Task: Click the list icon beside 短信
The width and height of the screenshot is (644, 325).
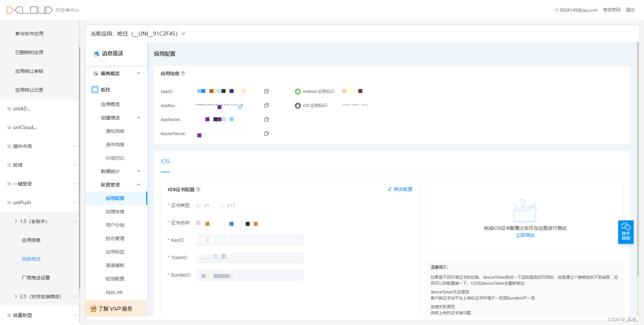Action: pos(9,165)
